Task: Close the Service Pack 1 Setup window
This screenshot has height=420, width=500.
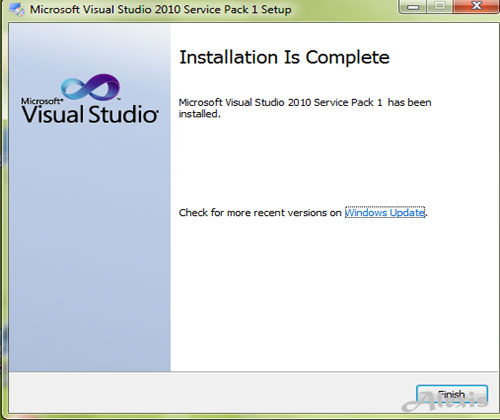Action: pyautogui.click(x=476, y=6)
